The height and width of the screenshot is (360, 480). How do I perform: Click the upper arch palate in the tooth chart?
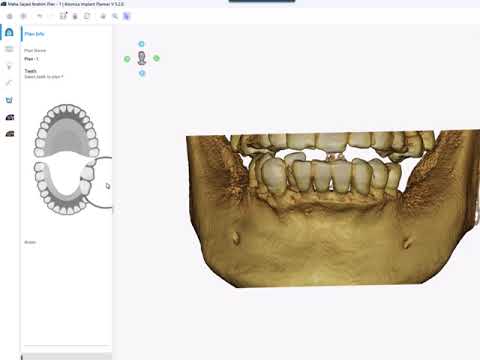tap(66, 137)
